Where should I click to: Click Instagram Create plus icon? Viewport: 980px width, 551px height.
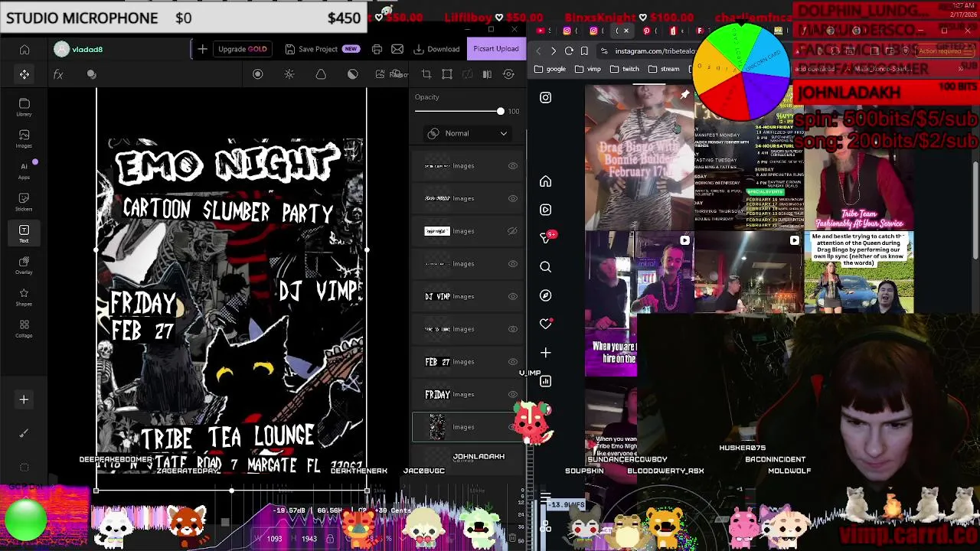(x=545, y=353)
